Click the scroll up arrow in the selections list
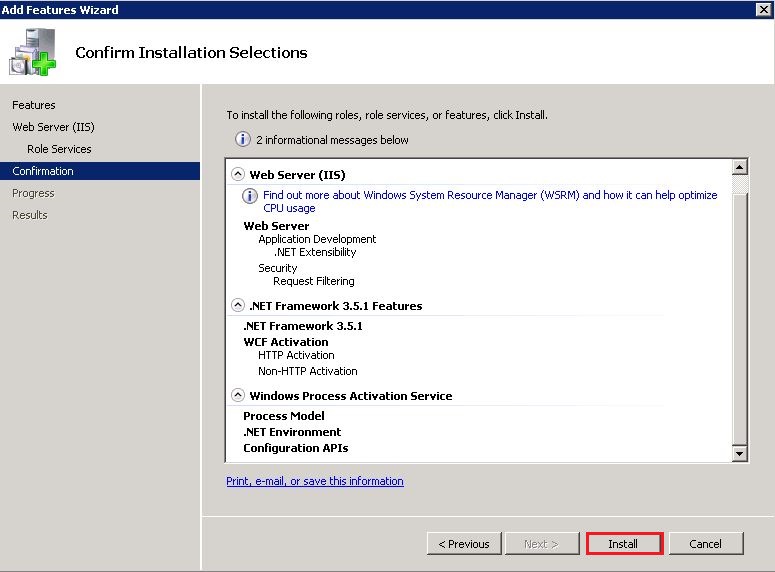The image size is (775, 572). click(739, 167)
